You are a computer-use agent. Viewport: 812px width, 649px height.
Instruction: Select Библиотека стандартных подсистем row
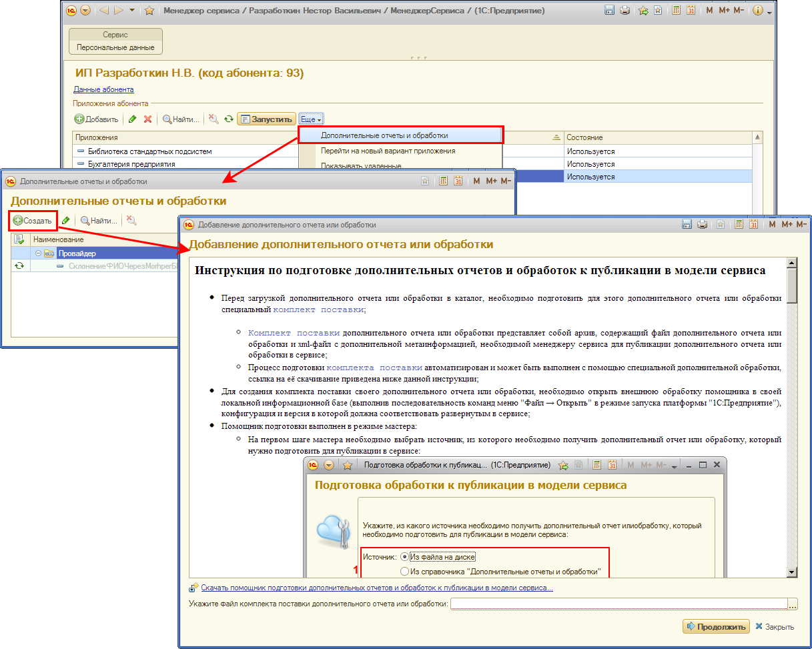tap(185, 151)
